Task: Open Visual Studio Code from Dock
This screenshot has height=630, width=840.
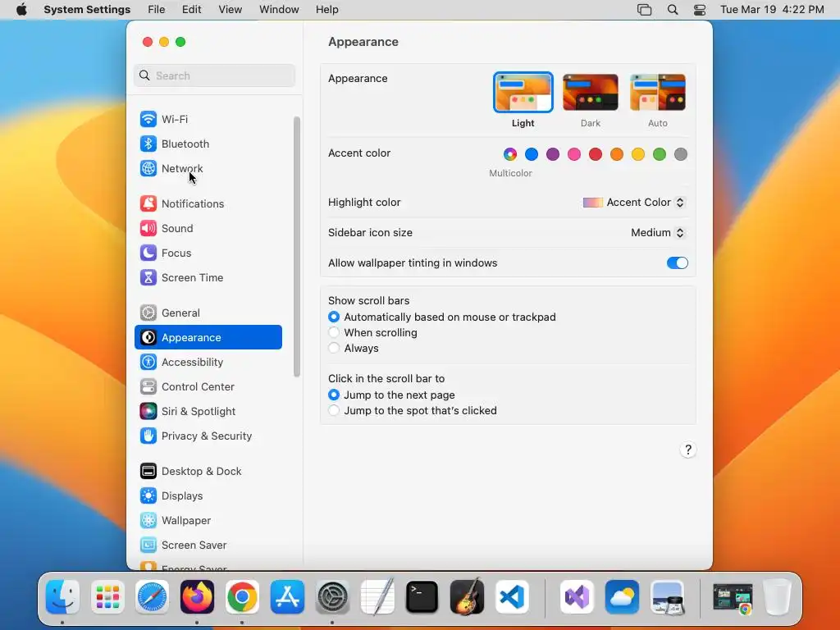Action: coord(512,597)
